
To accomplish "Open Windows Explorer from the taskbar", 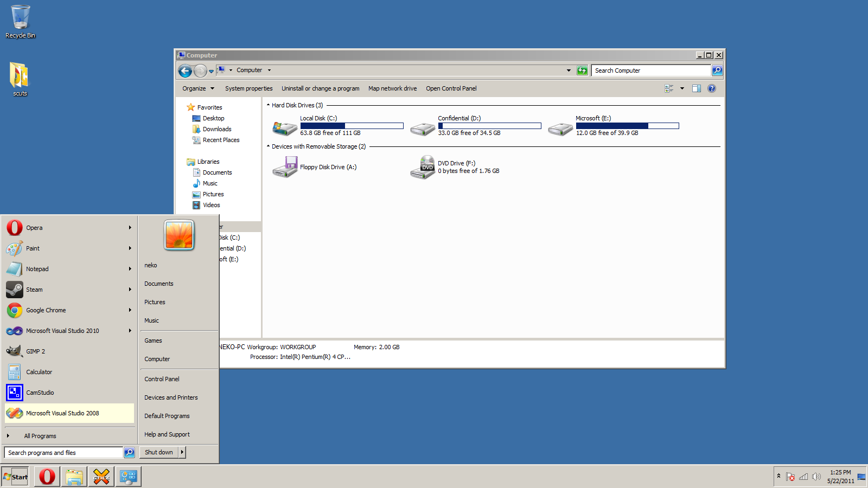I will pyautogui.click(x=74, y=477).
